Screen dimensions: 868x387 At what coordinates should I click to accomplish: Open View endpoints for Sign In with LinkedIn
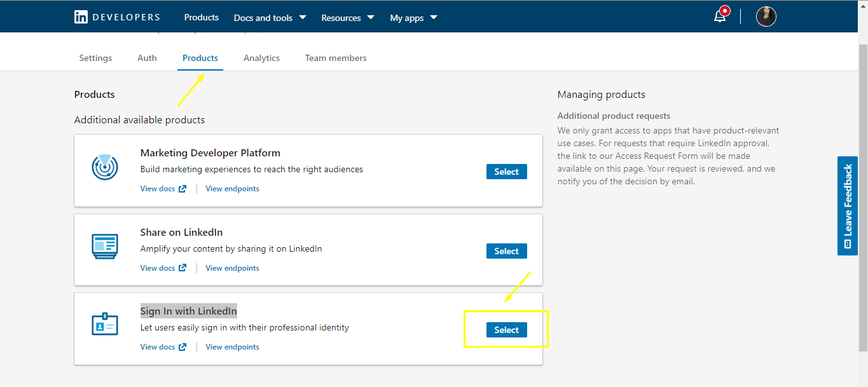point(232,347)
